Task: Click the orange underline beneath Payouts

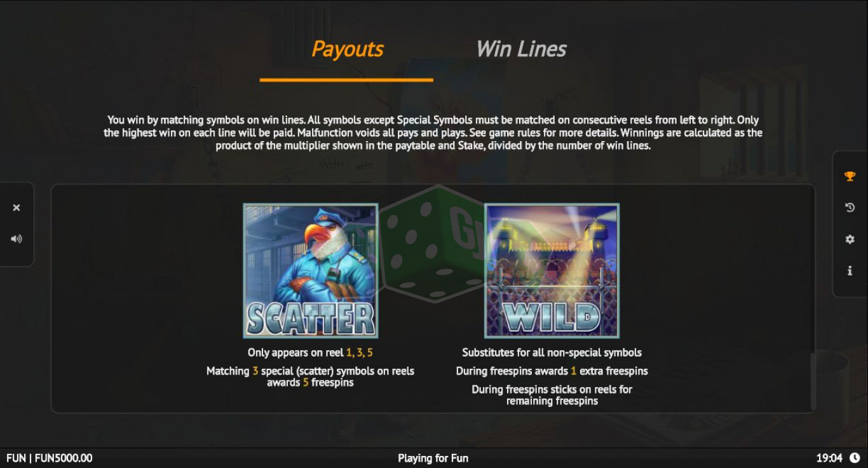Action: click(x=346, y=80)
